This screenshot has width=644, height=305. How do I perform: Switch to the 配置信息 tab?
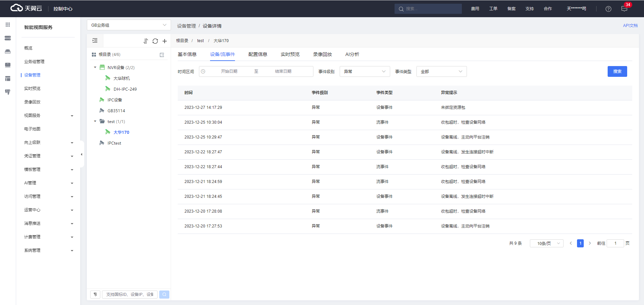[258, 54]
